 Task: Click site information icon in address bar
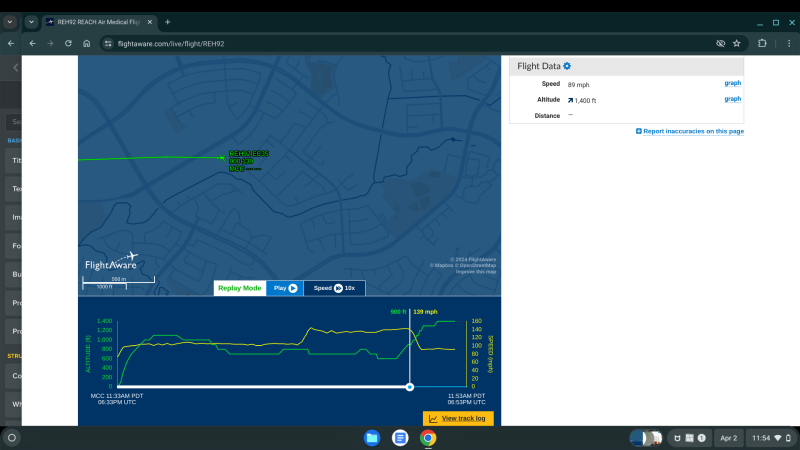coord(108,44)
